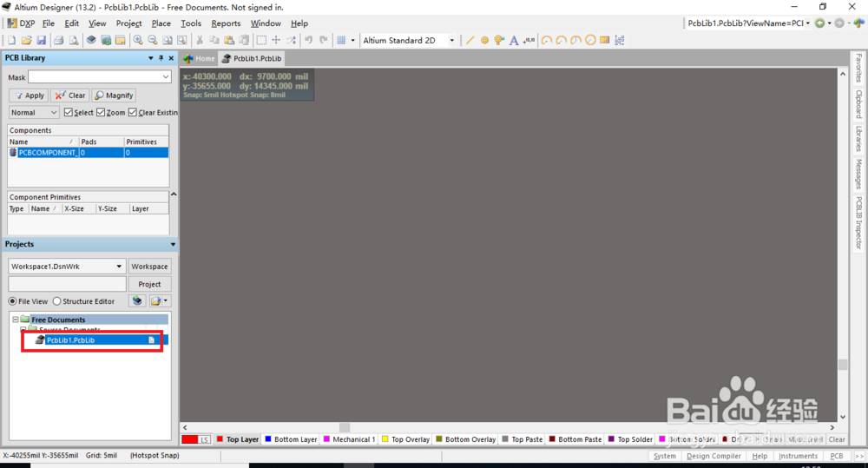Open the Altium Standard 2D view dropdown
868x468 pixels.
click(452, 41)
